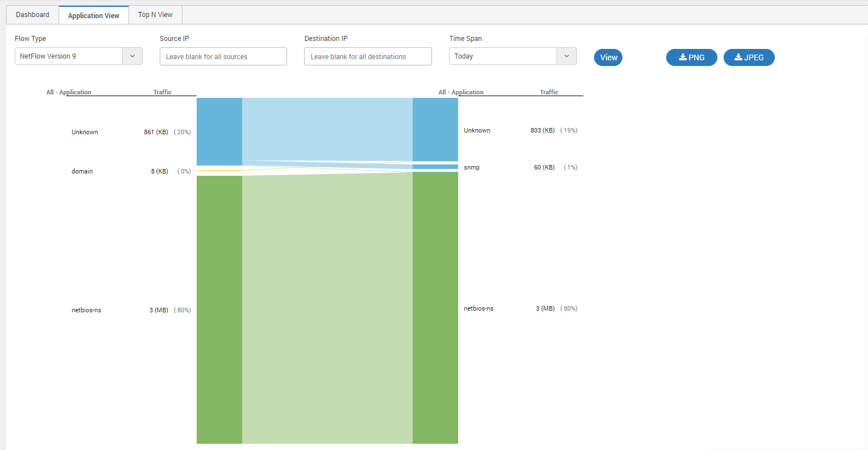The width and height of the screenshot is (868, 450).
Task: Click the blue destination Unknown bar
Action: point(435,129)
